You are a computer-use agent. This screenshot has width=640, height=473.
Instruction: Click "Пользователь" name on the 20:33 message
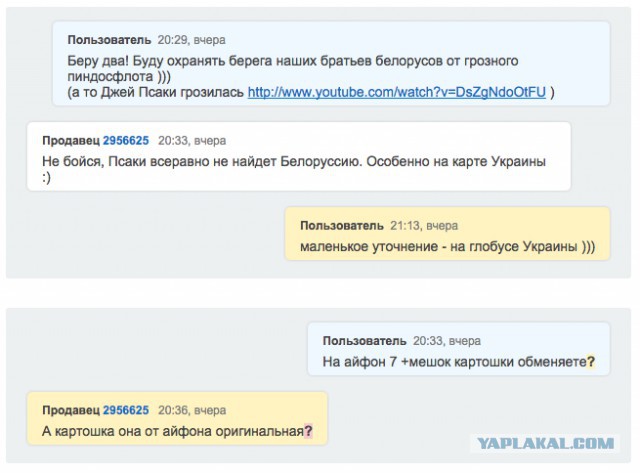364,341
